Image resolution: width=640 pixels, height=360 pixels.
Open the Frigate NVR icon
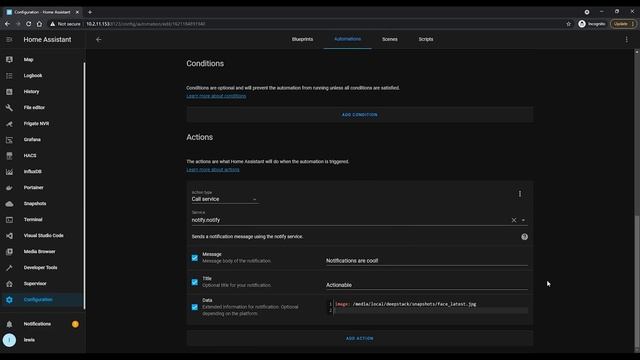pos(9,124)
